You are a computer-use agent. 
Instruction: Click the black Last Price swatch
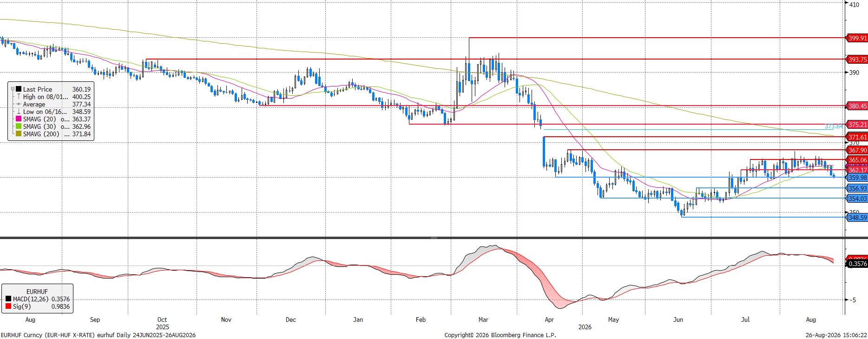click(19, 89)
